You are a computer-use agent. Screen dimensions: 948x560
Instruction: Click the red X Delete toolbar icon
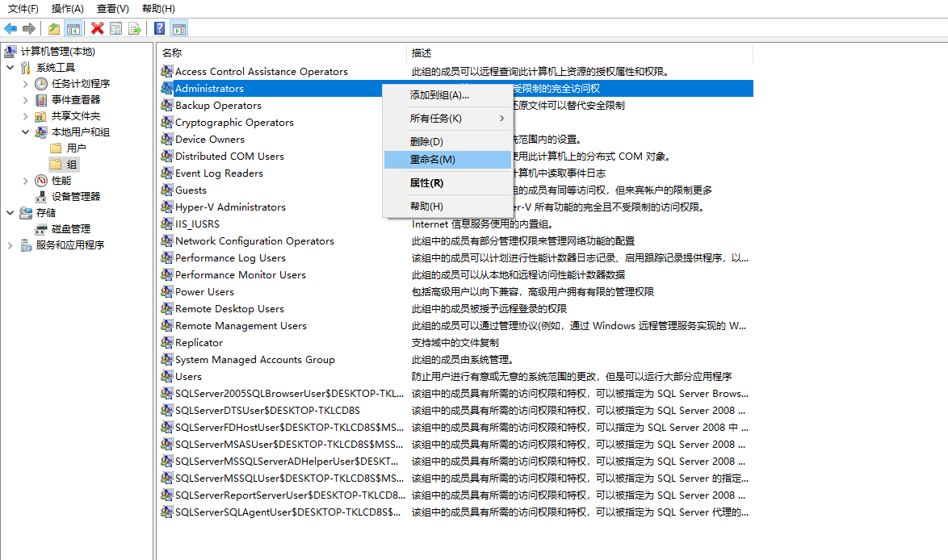tap(98, 28)
